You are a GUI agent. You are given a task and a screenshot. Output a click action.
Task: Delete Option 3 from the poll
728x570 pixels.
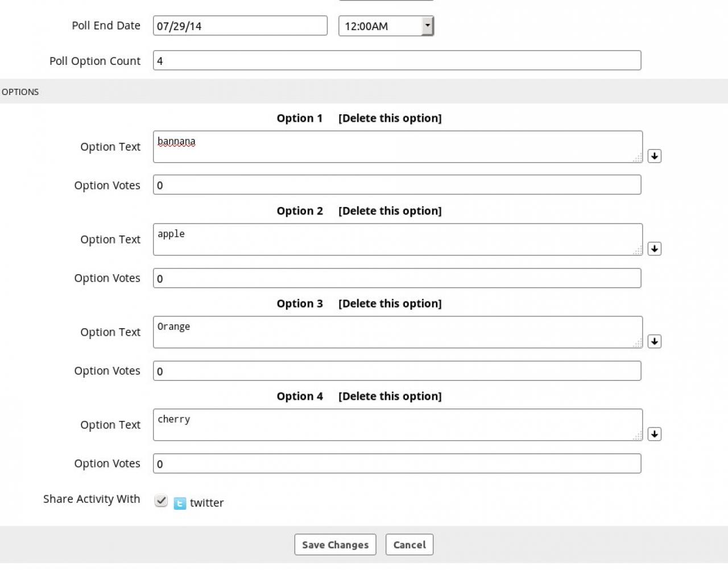[390, 304]
